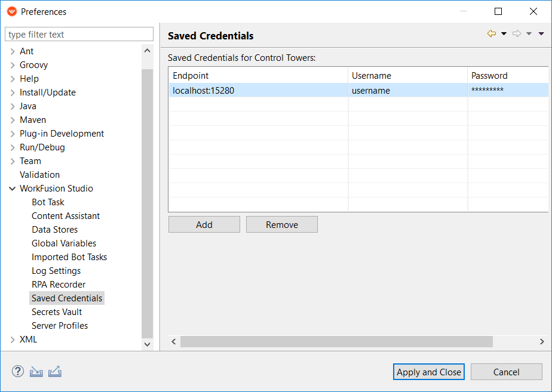Open the forward history dropdown arrow
This screenshot has height=392, width=552.
[x=529, y=34]
